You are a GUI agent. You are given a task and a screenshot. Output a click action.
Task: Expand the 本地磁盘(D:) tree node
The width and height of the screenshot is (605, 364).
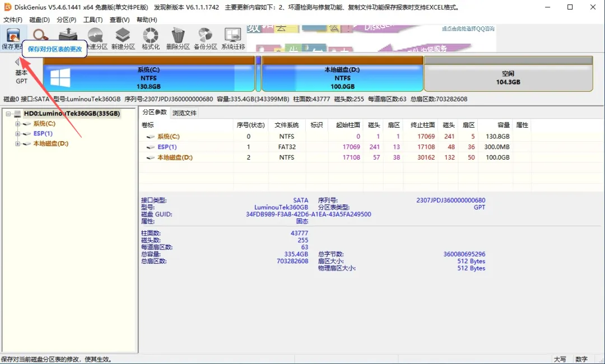(x=17, y=144)
